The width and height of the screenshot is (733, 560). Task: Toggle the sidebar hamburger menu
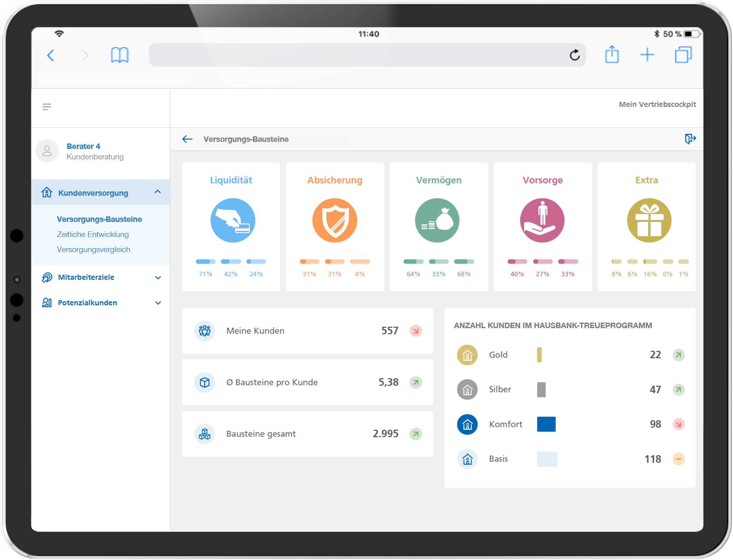click(x=46, y=107)
